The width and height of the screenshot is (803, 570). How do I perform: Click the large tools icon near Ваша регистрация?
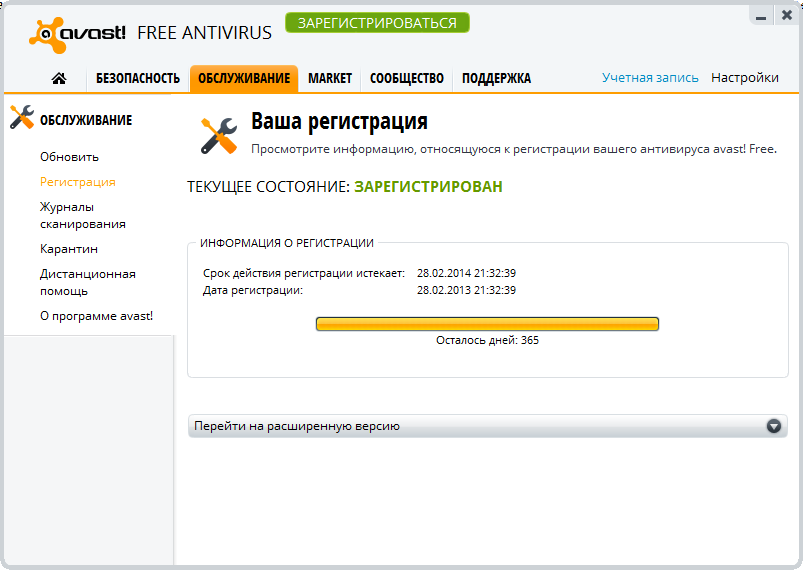tap(219, 136)
